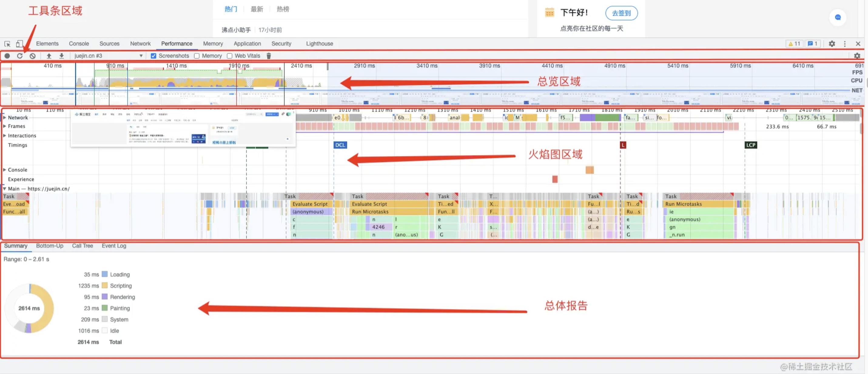Open the DevTools settings gear
Screen dimensions: 868x374
[x=832, y=44]
